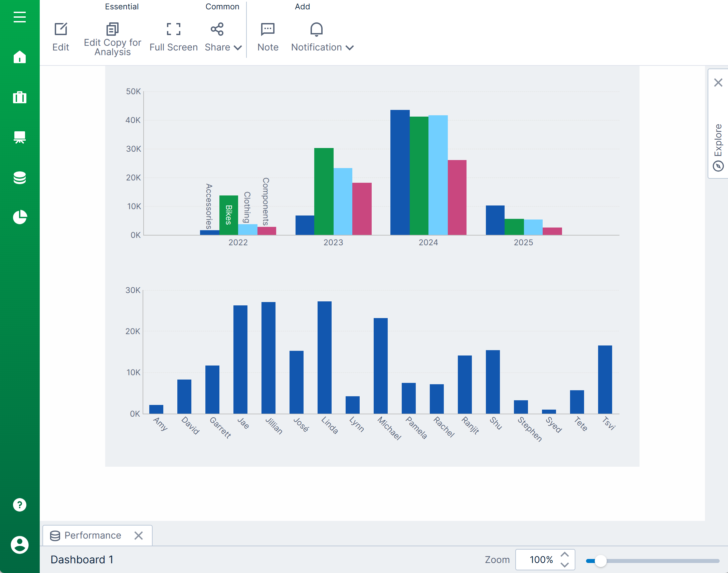Image resolution: width=728 pixels, height=573 pixels.
Task: Expand the Share dropdown
Action: pos(223,37)
